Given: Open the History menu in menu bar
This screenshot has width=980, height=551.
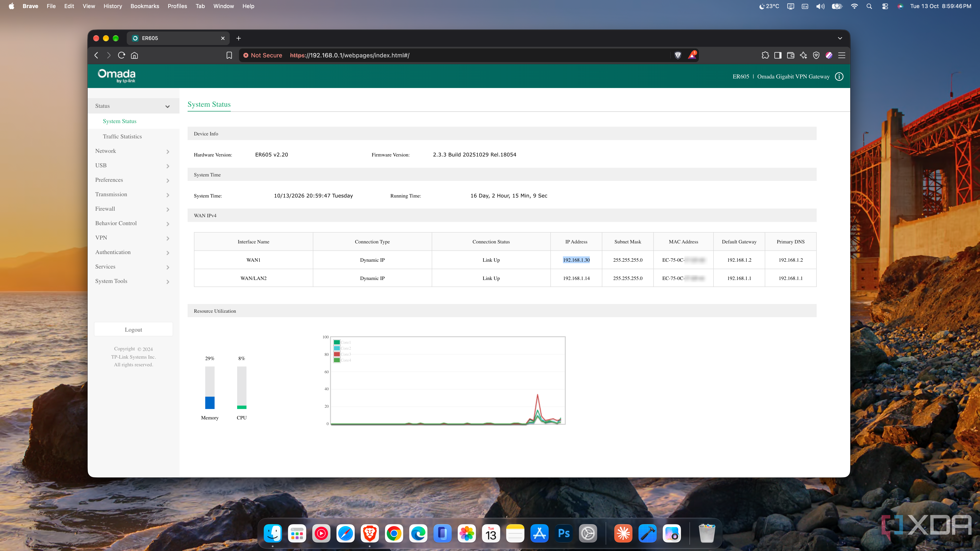Looking at the screenshot, I should 113,6.
